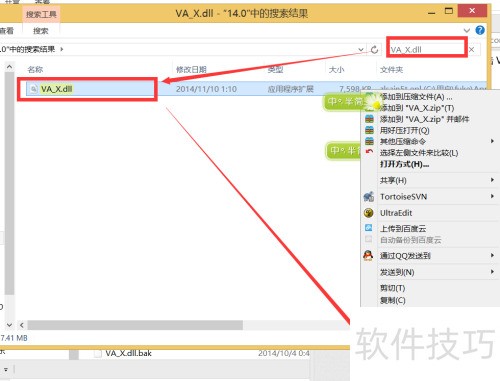Click the VA_X.dll file icon
This screenshot has height=381, width=500.
pyautogui.click(x=33, y=89)
